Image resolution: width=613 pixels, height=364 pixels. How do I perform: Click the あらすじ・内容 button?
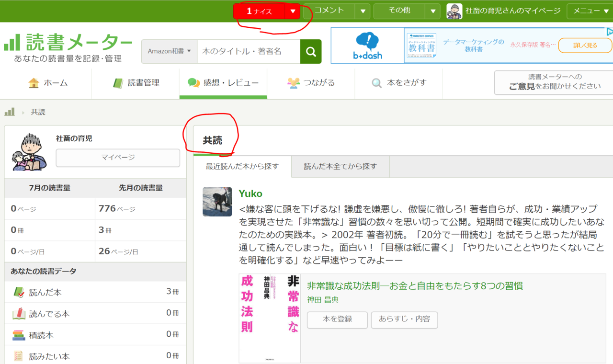[x=404, y=319]
